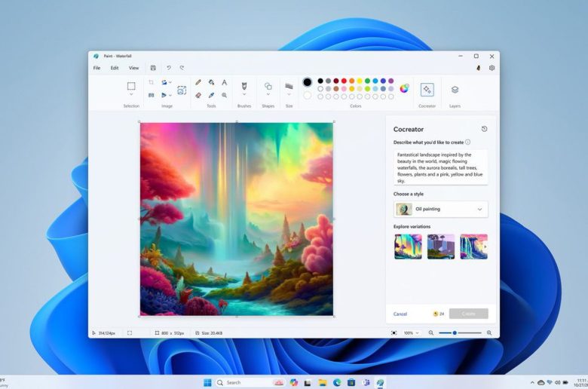The height and width of the screenshot is (389, 588).
Task: Click the zoom slider handle
Action: pyautogui.click(x=455, y=332)
